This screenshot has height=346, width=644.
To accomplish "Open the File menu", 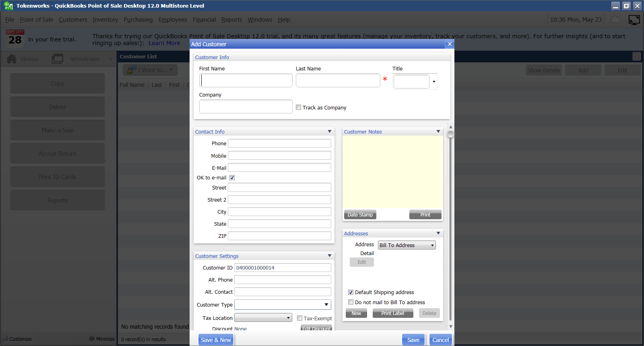I will (x=10, y=20).
